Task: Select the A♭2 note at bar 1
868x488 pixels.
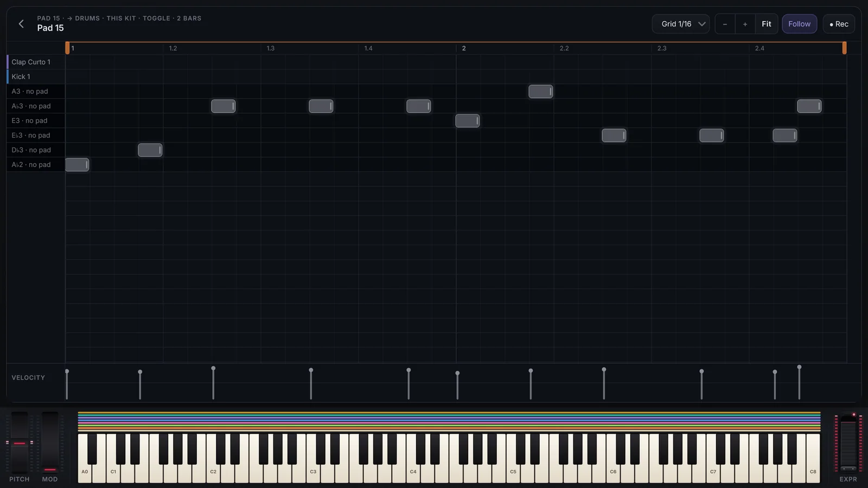Action: [x=77, y=164]
